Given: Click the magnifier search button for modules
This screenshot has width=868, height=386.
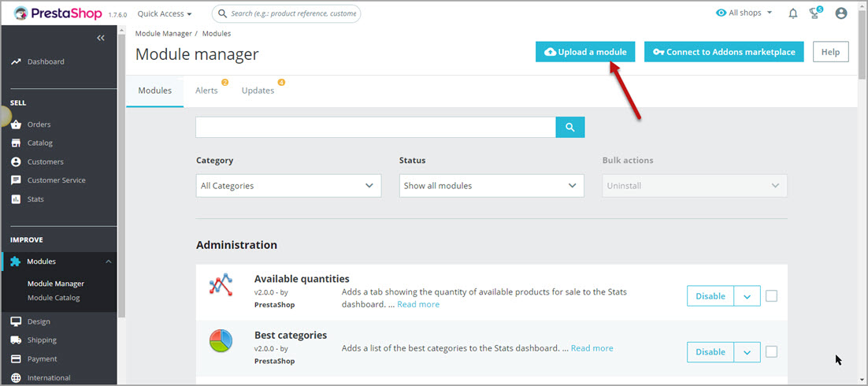Looking at the screenshot, I should (570, 128).
